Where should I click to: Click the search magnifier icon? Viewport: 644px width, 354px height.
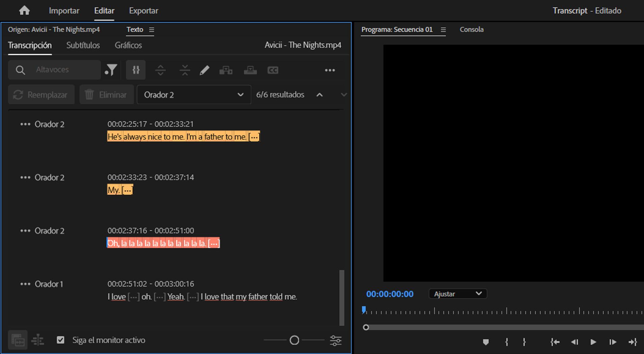click(20, 70)
